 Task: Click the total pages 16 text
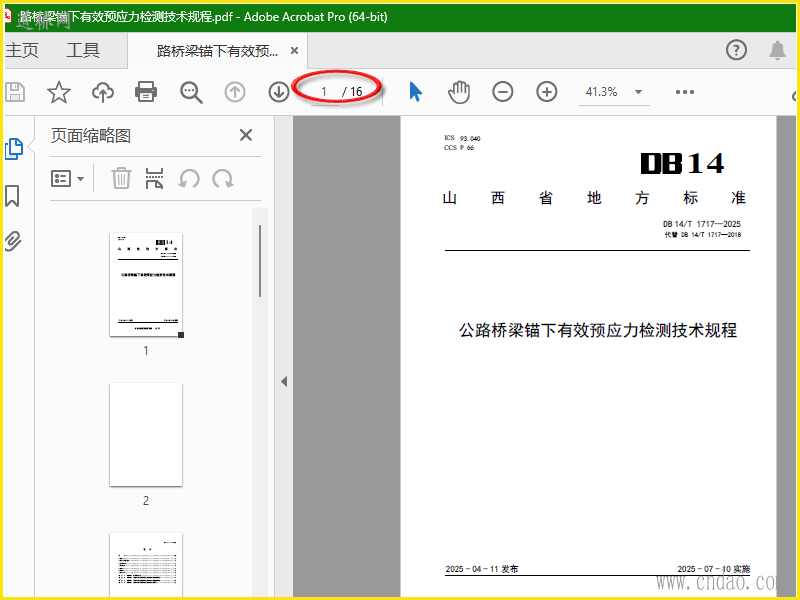pyautogui.click(x=356, y=92)
